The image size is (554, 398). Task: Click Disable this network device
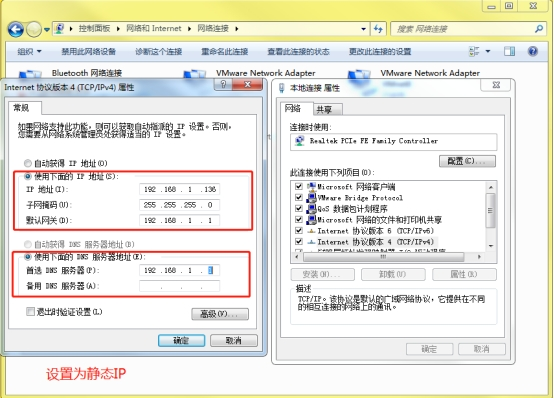tap(88, 52)
